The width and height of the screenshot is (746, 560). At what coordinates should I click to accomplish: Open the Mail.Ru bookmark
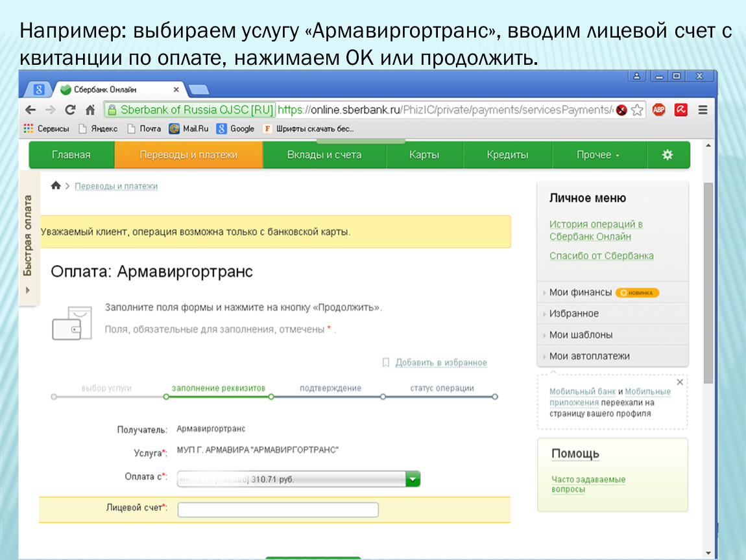point(189,129)
